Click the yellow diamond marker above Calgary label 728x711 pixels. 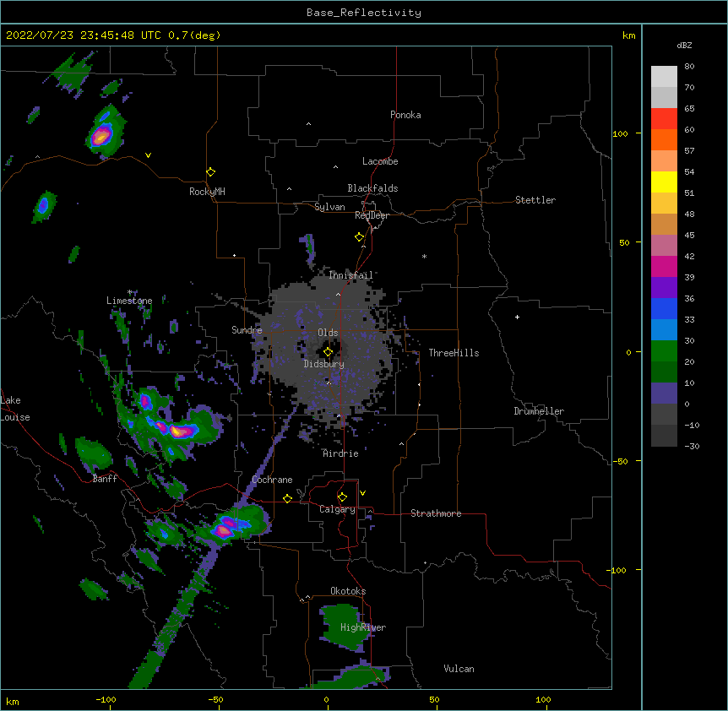click(x=342, y=497)
